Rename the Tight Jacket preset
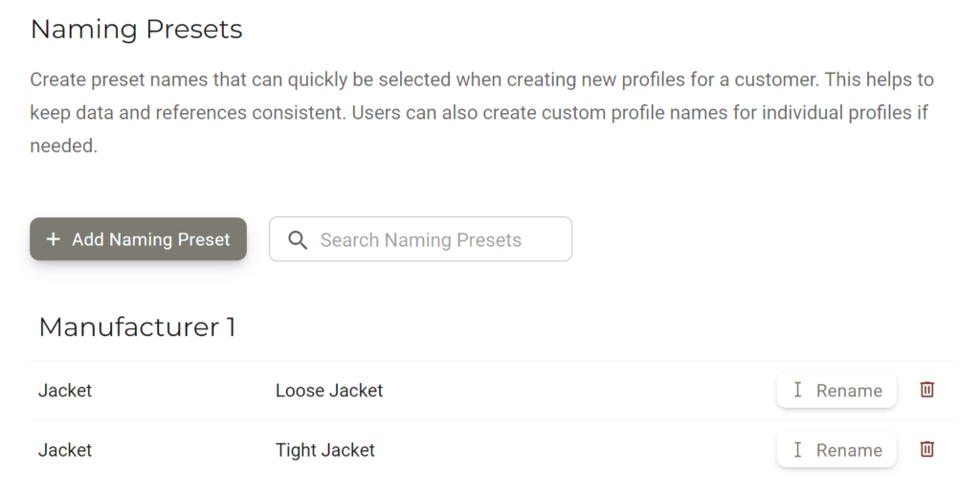 click(x=836, y=449)
